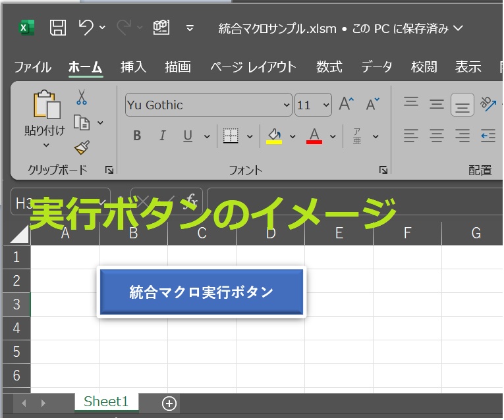Select the Format Painter brush icon
504x420 pixels.
click(x=82, y=147)
